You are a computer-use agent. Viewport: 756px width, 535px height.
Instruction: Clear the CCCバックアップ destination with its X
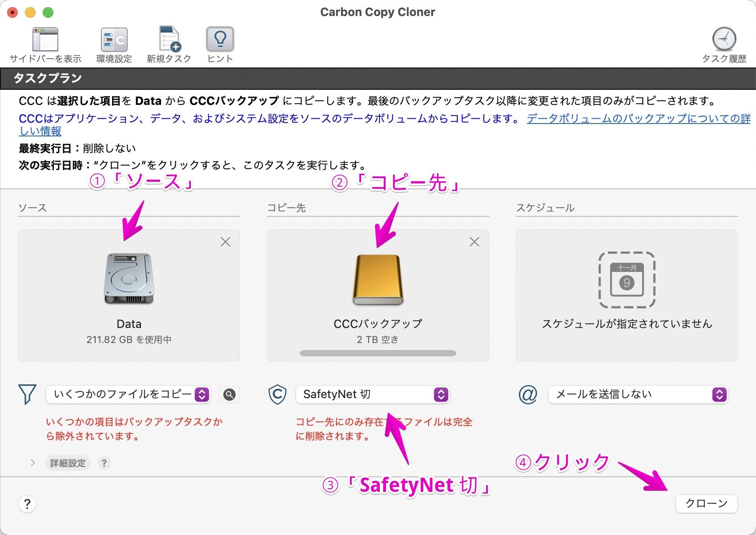click(x=475, y=242)
